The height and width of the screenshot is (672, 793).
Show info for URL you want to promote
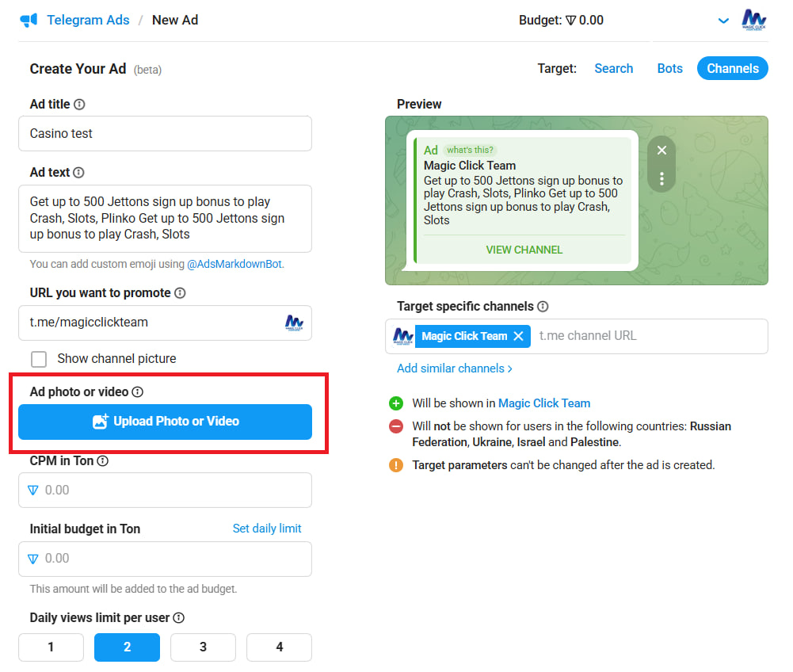[x=180, y=293]
